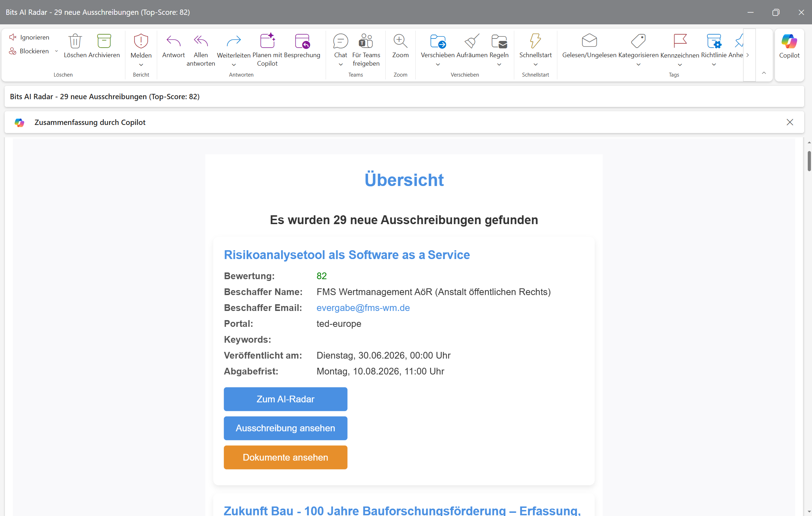Toggle Gelesen/Ungelesen envelope icon
This screenshot has width=812, height=516.
pos(589,41)
